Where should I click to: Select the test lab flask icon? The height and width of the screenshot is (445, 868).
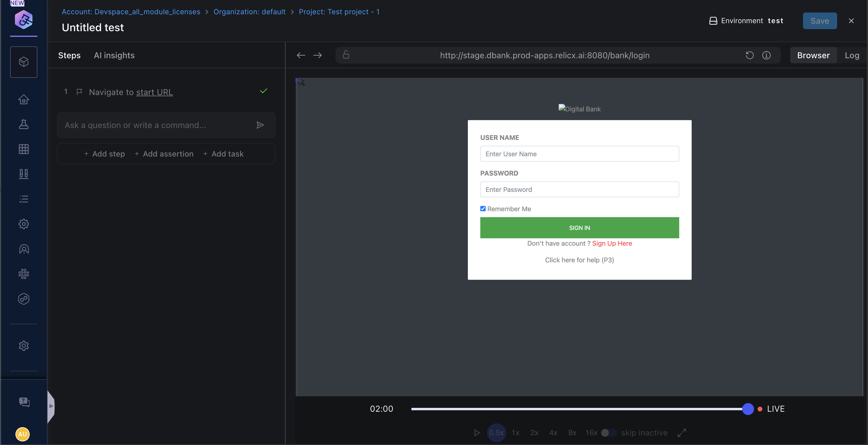[x=23, y=124]
